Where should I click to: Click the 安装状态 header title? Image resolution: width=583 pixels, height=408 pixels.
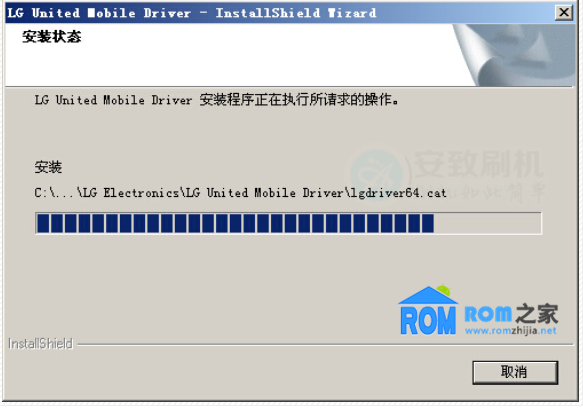point(52,36)
